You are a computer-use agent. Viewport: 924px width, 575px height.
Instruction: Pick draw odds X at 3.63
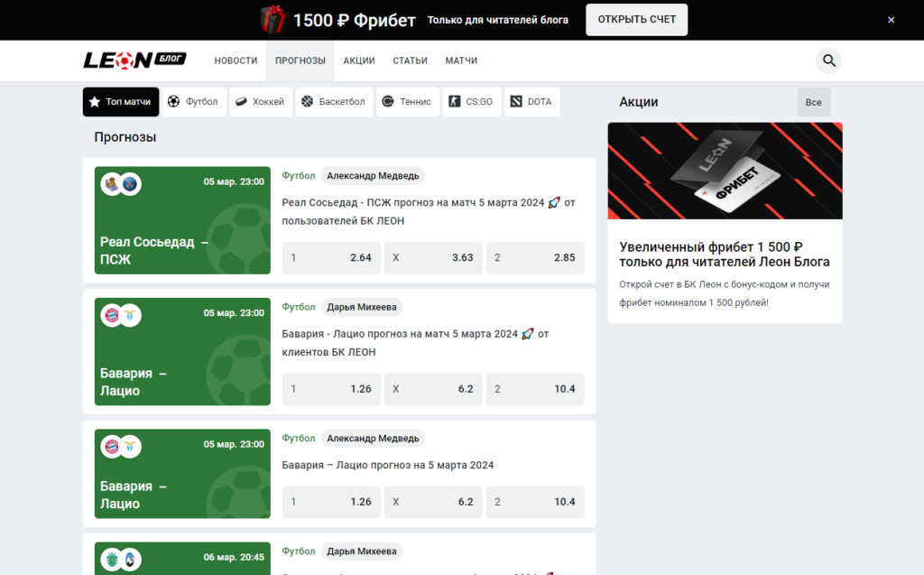[433, 258]
